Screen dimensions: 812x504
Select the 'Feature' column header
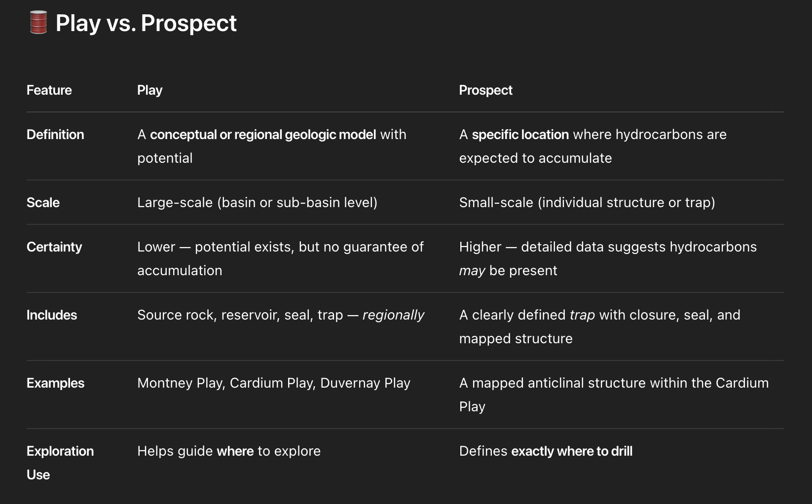pyautogui.click(x=49, y=90)
